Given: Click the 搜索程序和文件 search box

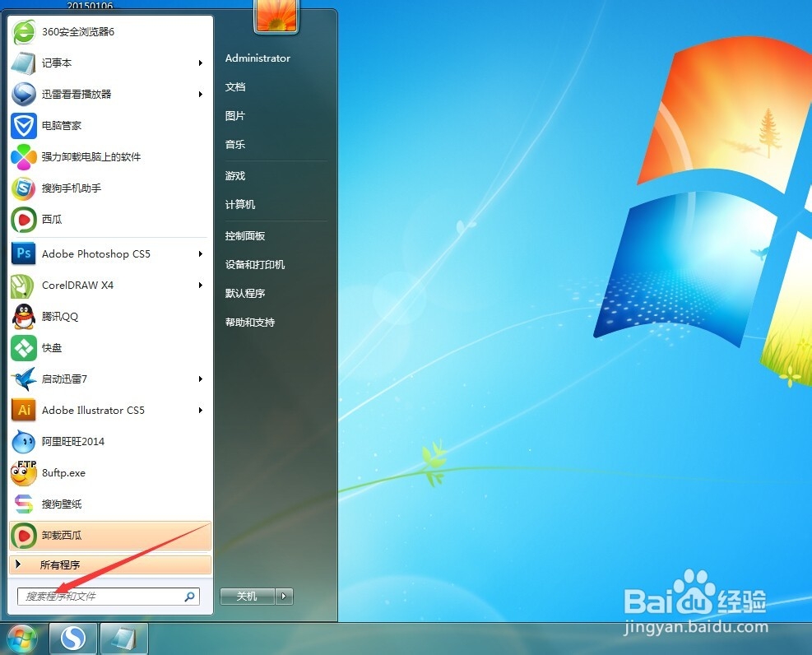Looking at the screenshot, I should click(x=109, y=597).
